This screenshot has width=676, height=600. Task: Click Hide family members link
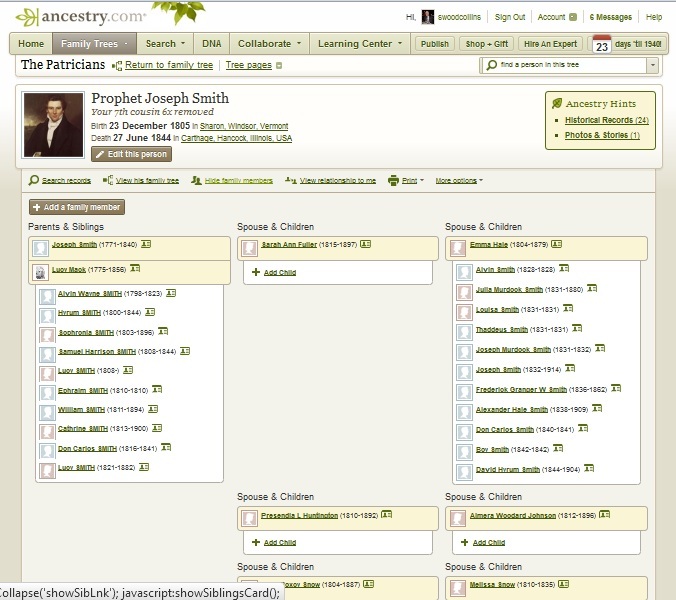tap(238, 181)
